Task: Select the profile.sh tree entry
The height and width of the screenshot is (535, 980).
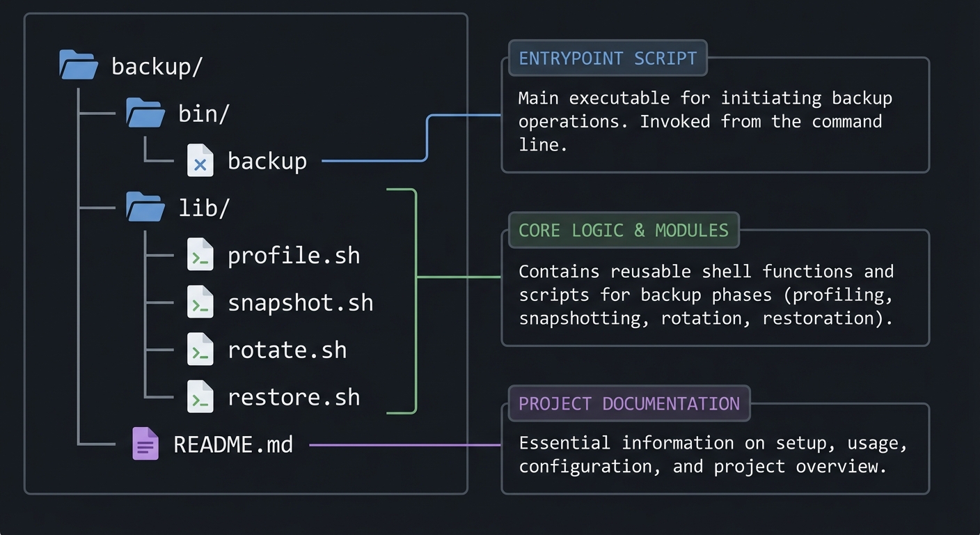Action: 294,255
